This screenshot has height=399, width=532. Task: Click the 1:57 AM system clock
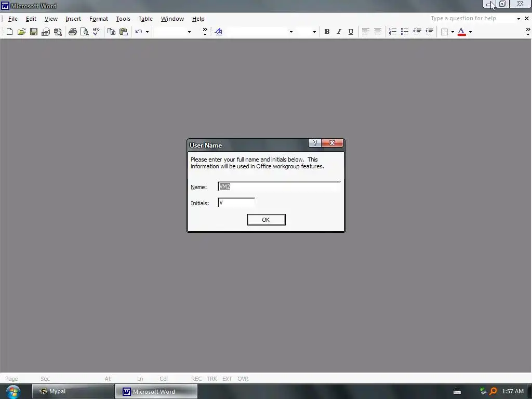(x=513, y=392)
